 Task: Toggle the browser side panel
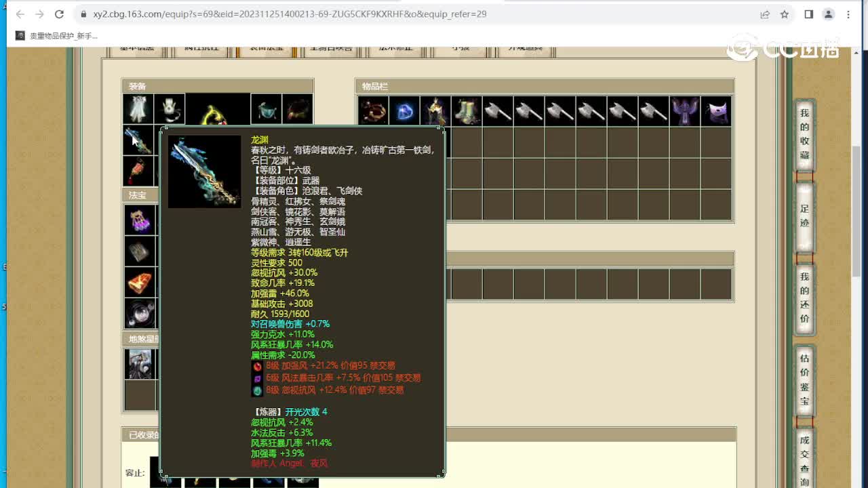pos(808,14)
